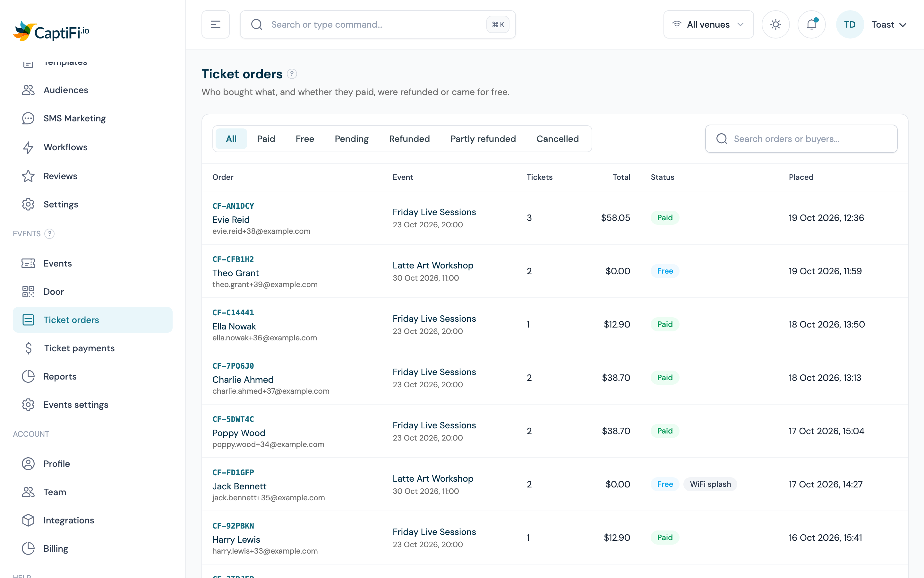Filter orders by Paid
924x578 pixels.
(266, 139)
